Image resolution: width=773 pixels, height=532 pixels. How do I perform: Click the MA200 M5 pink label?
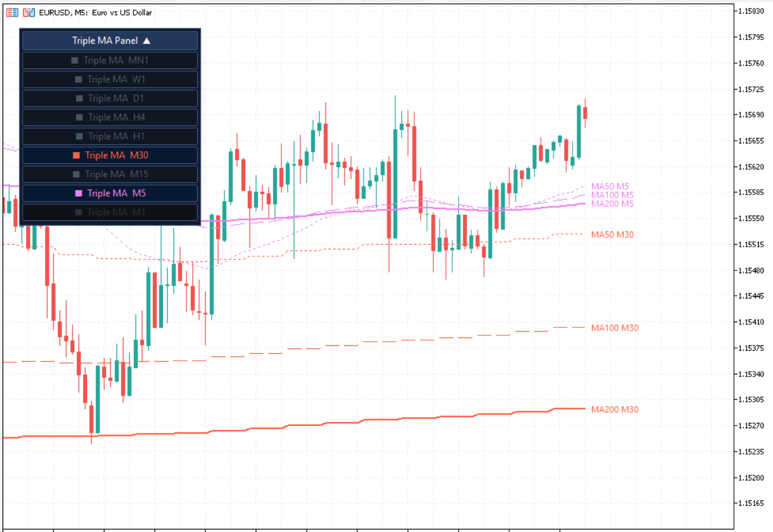[612, 204]
